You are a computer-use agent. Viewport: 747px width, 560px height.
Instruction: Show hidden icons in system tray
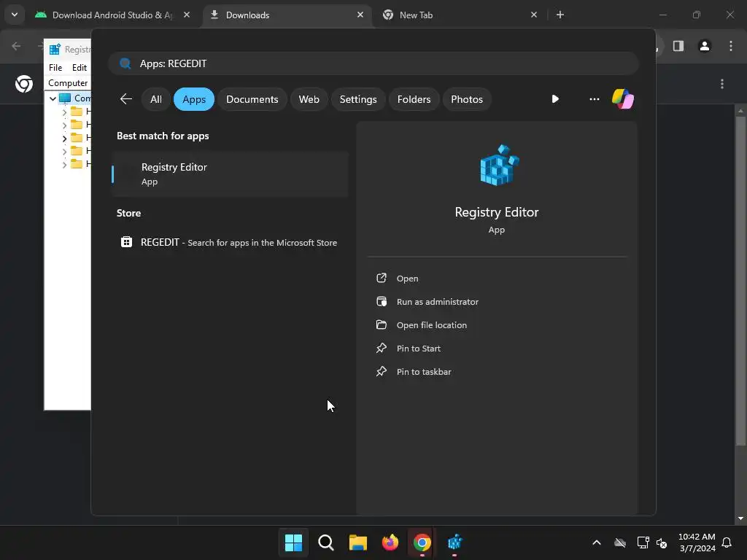click(597, 542)
